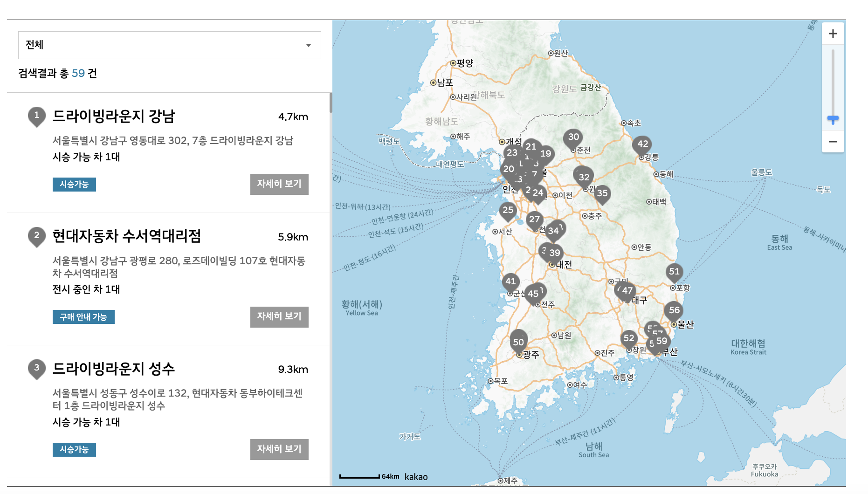This screenshot has width=868, height=494.
Task: Click the 시승가능 badge on 드라이빙라운지 강남
Action: coord(74,185)
